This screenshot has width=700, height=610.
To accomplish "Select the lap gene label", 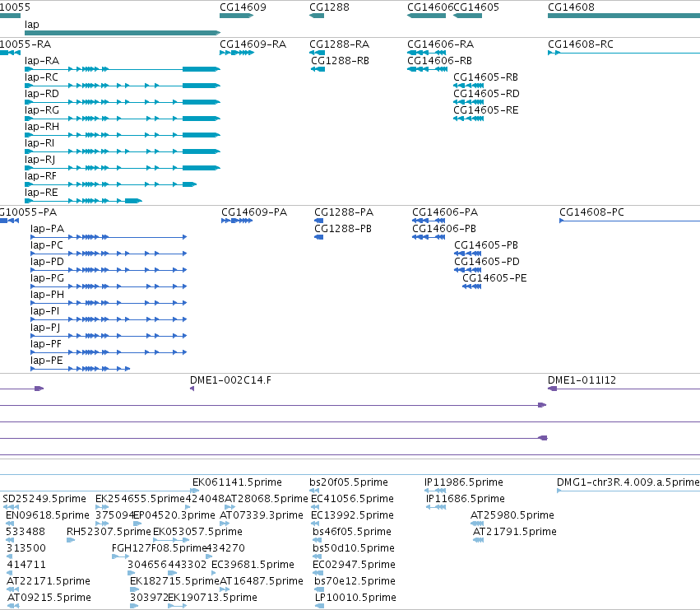I will pos(32,25).
